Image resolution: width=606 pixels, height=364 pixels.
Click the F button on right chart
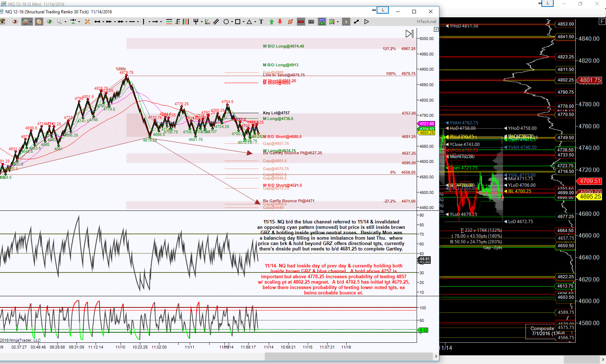[601, 22]
